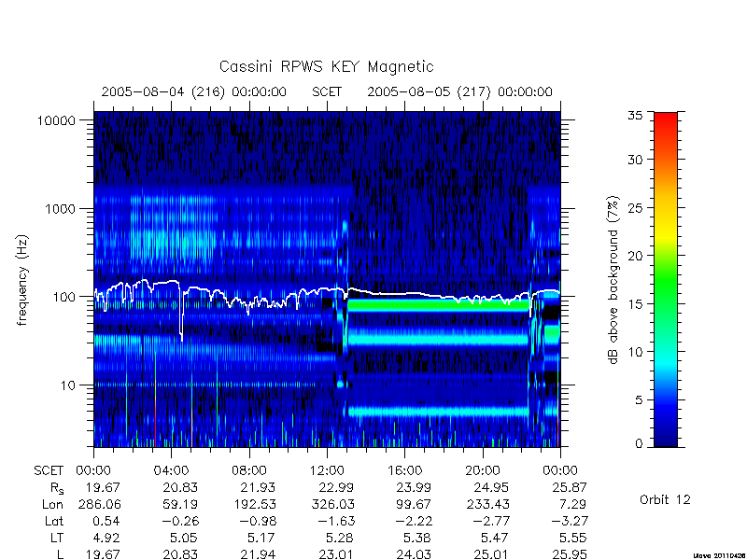Screen dimensions: 747x560
Task: Click the 'Lon' row label
Action: point(52,504)
